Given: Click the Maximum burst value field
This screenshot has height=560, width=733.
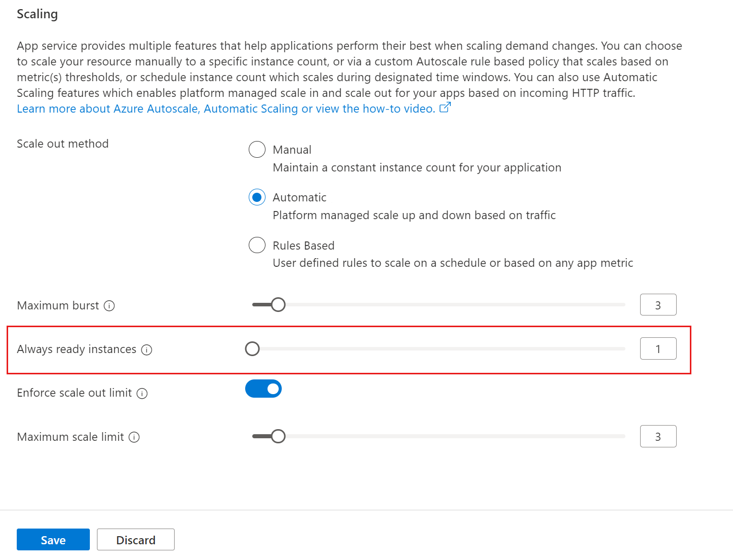Looking at the screenshot, I should point(658,305).
